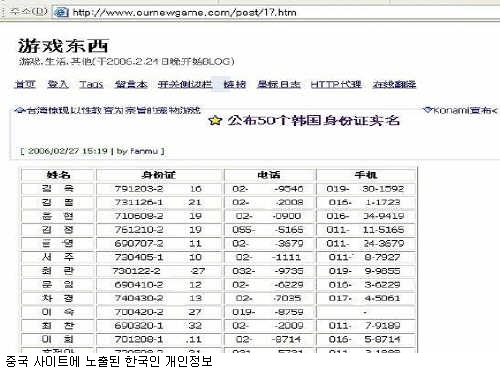The image size is (500, 373).
Task: Open the 登入 login link
Action: (x=58, y=84)
